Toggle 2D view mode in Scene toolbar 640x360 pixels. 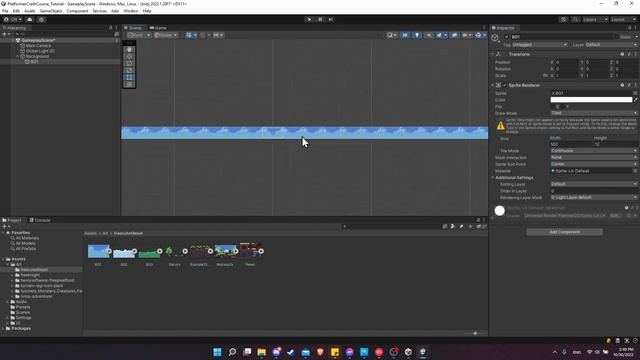coord(405,35)
